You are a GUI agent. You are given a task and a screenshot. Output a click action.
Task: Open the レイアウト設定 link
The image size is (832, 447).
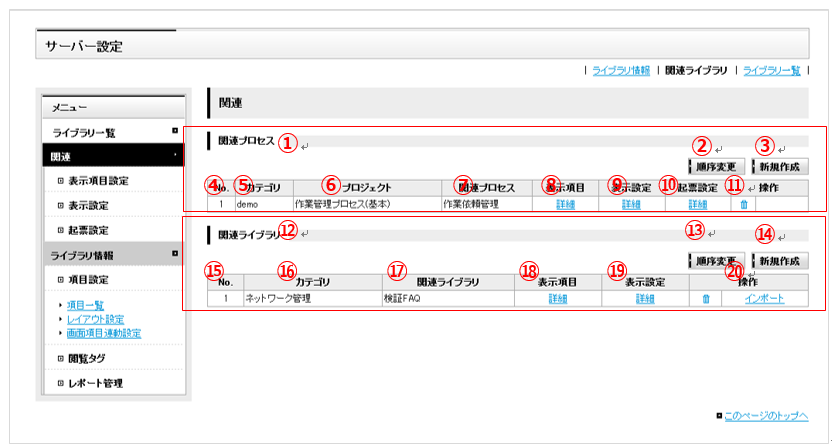96,319
